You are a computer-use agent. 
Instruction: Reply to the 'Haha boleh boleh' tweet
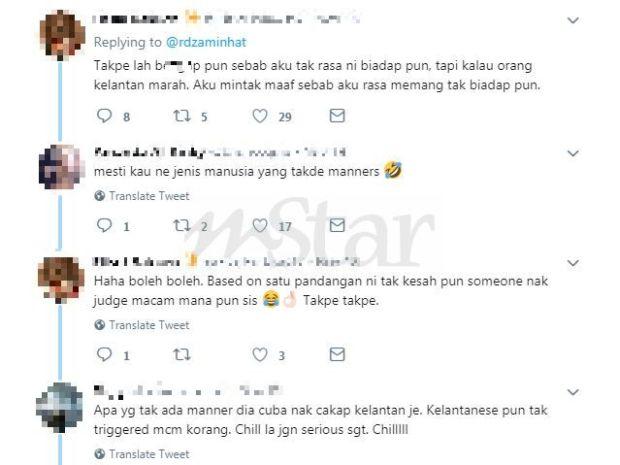104,355
